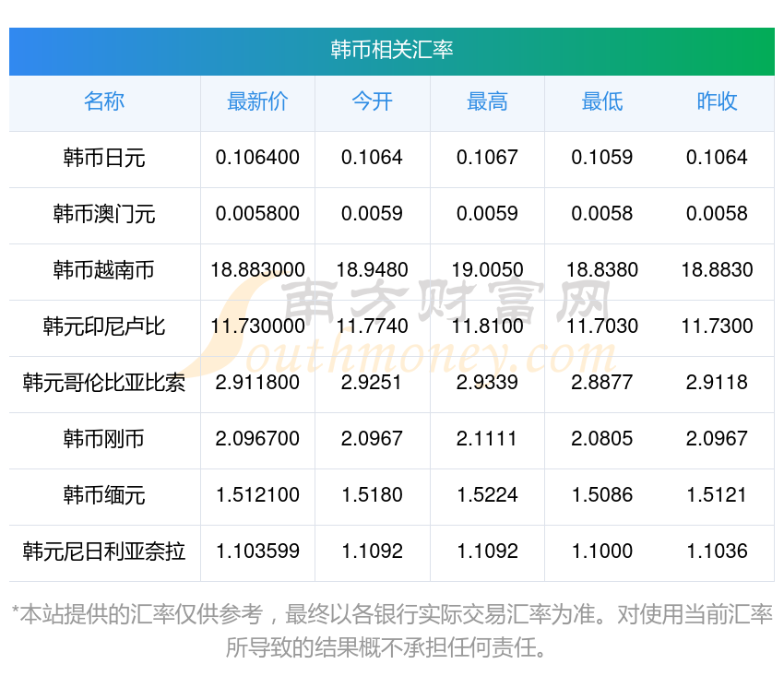Click the 韩元尼日利亚奈拉 row name
The height and width of the screenshot is (676, 784).
[x=104, y=551]
